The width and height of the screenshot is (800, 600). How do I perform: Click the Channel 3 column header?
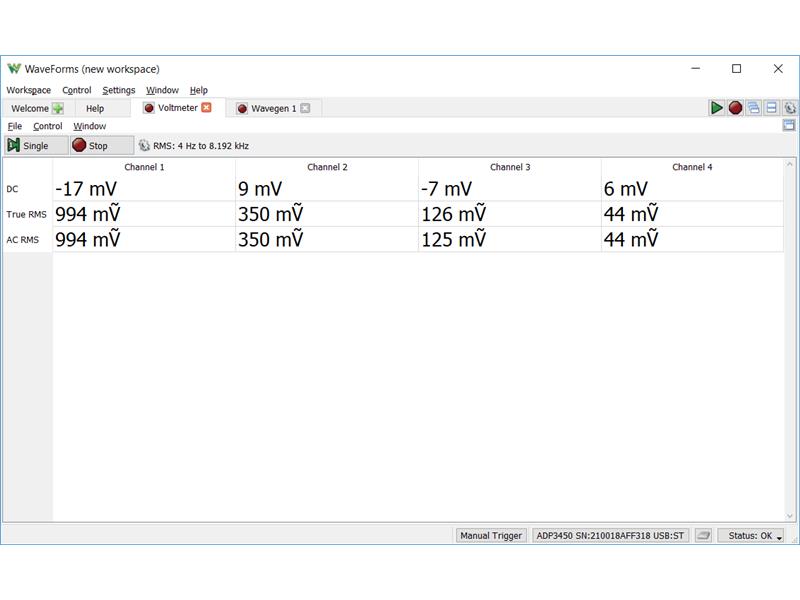click(510, 167)
